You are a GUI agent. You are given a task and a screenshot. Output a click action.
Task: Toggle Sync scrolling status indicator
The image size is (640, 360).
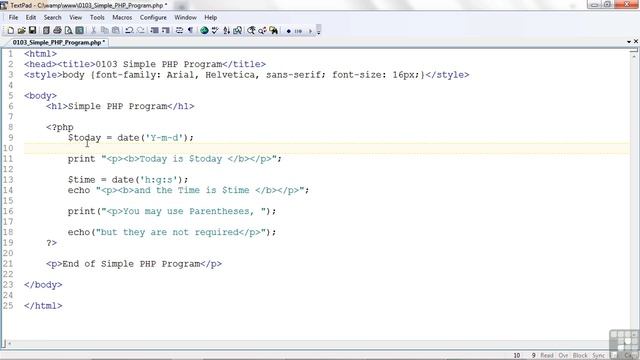click(x=598, y=356)
